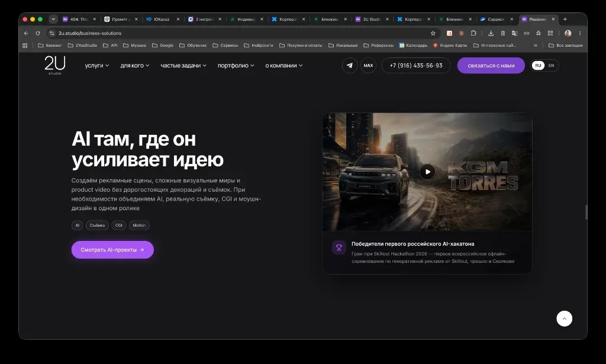
Task: Bookmark this page with the star icon
Action: pos(433,33)
